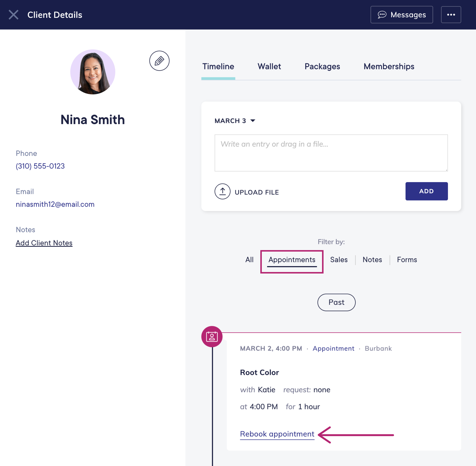Close the Client Details panel
476x466 pixels.
point(13,15)
